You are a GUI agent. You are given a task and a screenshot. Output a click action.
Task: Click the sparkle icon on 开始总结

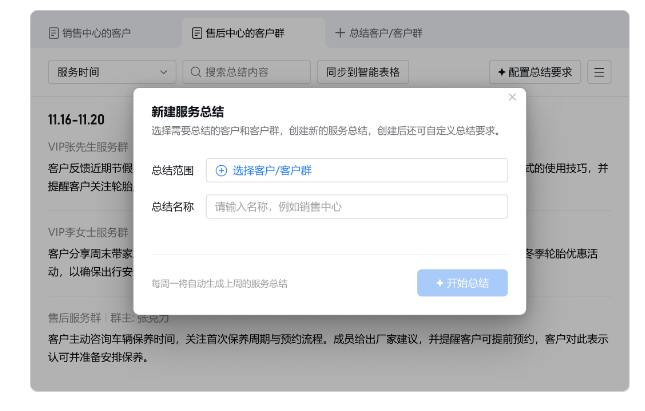pyautogui.click(x=439, y=283)
